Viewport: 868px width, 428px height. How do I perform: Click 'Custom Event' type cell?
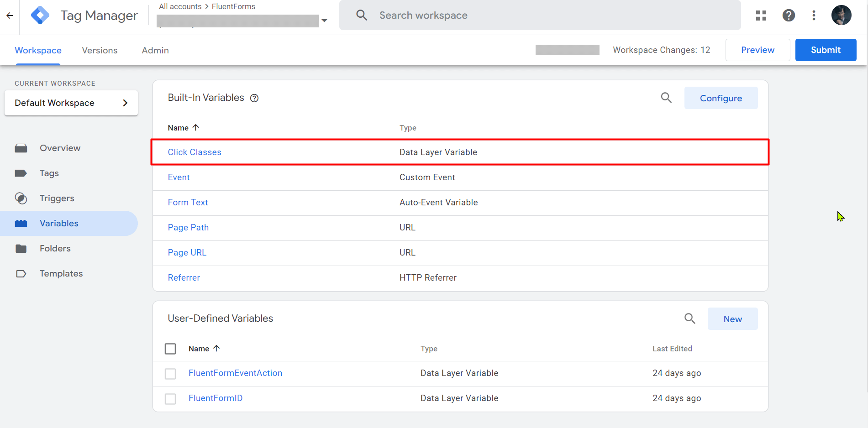[427, 177]
